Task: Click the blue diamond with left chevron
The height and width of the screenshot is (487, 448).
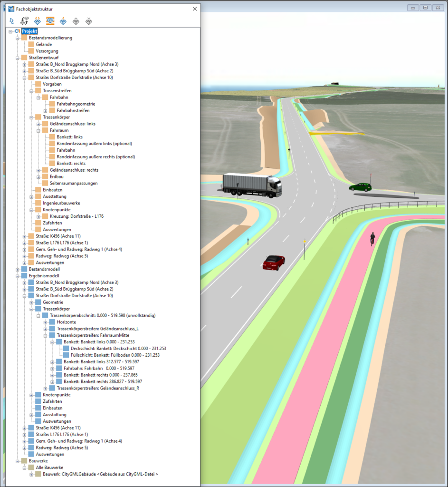Action: (63, 21)
